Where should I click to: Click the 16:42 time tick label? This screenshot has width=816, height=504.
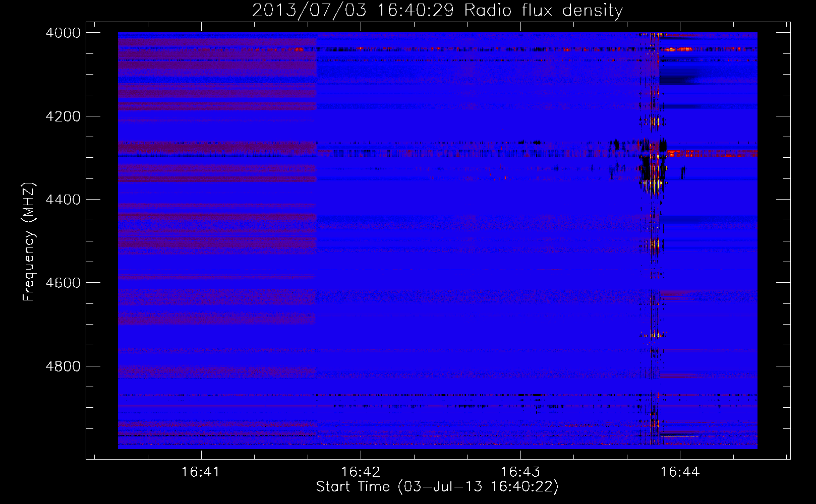click(x=361, y=472)
